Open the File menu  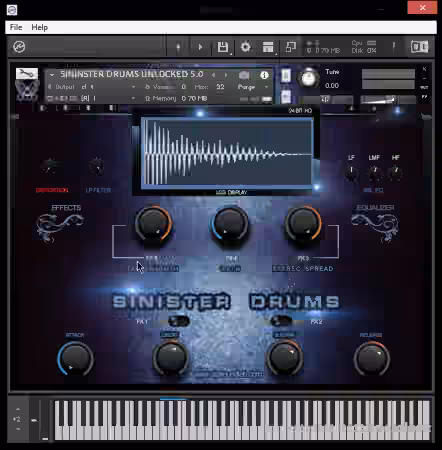16,27
